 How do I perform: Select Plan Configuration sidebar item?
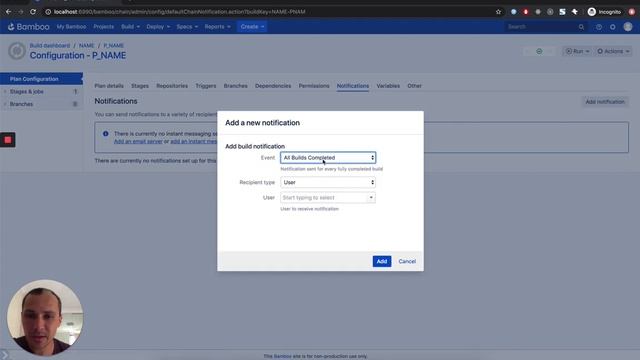click(x=41, y=79)
